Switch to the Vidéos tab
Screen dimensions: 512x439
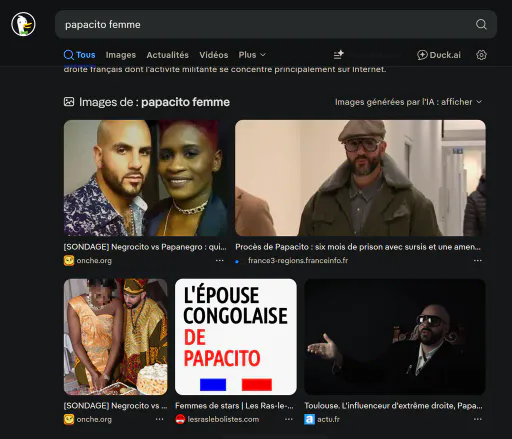tap(214, 55)
